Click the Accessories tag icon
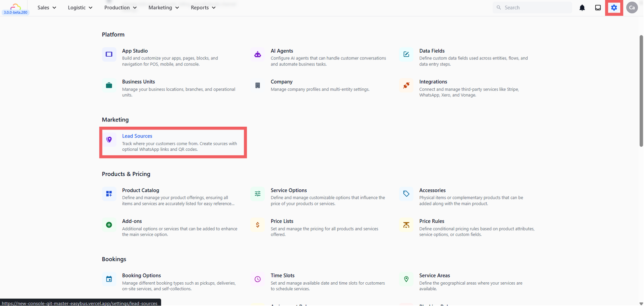 coord(406,194)
